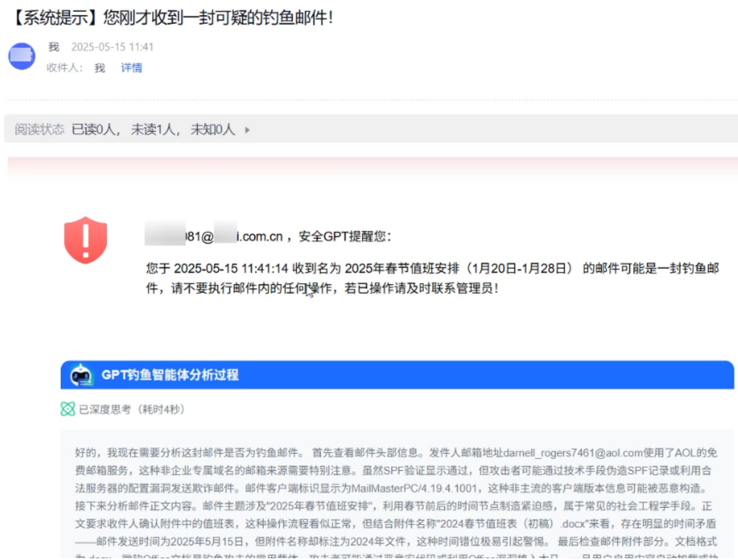Open the 详情 recipient details link

pyautogui.click(x=131, y=68)
